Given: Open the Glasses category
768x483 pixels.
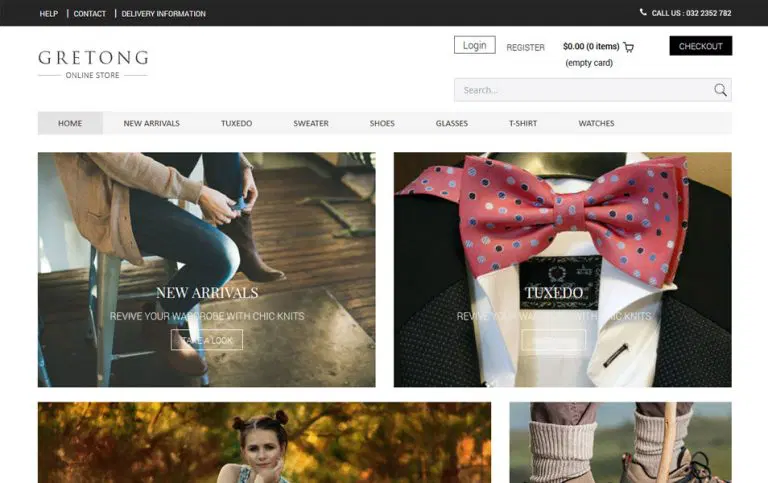Looking at the screenshot, I should coord(452,123).
